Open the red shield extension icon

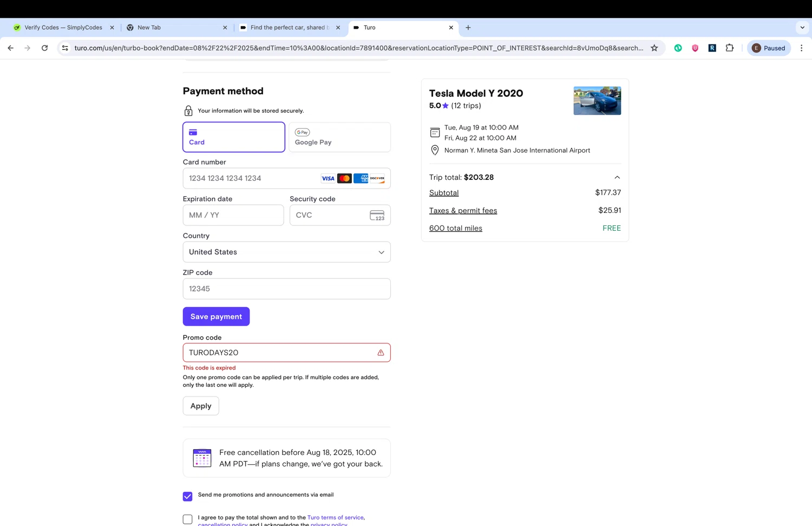(695, 48)
